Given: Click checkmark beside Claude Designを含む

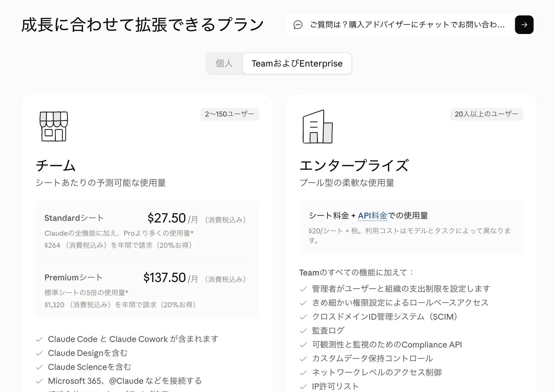Looking at the screenshot, I should coord(39,353).
